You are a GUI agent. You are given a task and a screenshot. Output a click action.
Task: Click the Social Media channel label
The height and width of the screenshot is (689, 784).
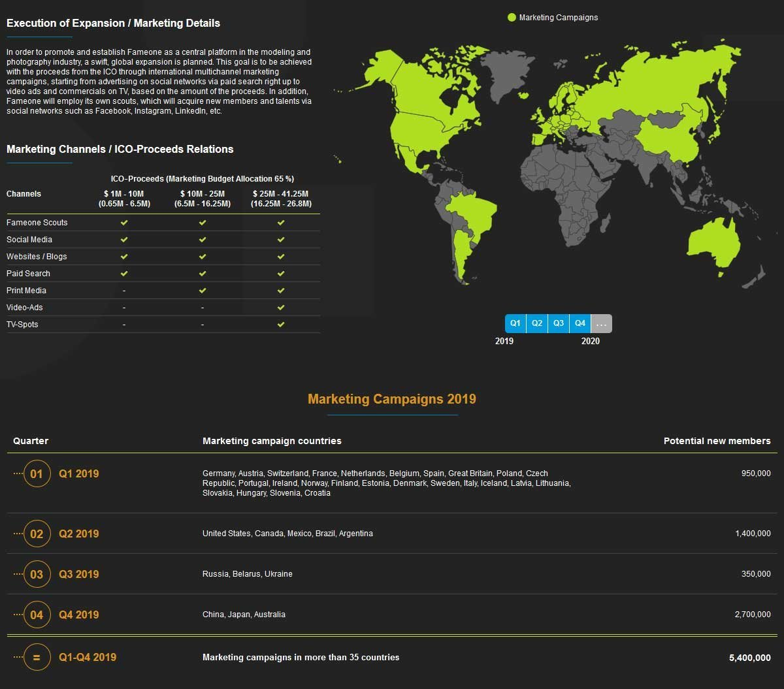29,240
